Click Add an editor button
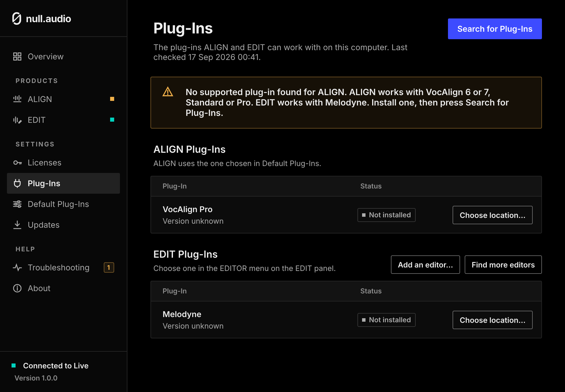The height and width of the screenshot is (392, 565). (425, 265)
